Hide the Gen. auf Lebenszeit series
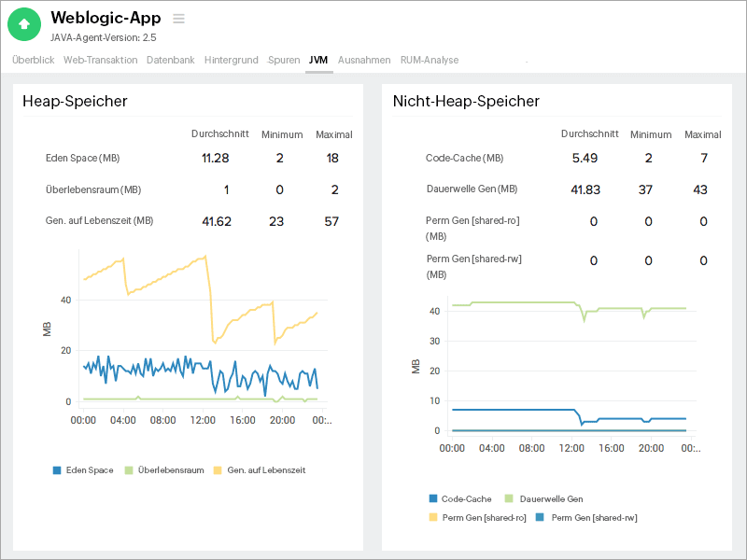This screenshot has height=560, width=747. click(x=260, y=470)
